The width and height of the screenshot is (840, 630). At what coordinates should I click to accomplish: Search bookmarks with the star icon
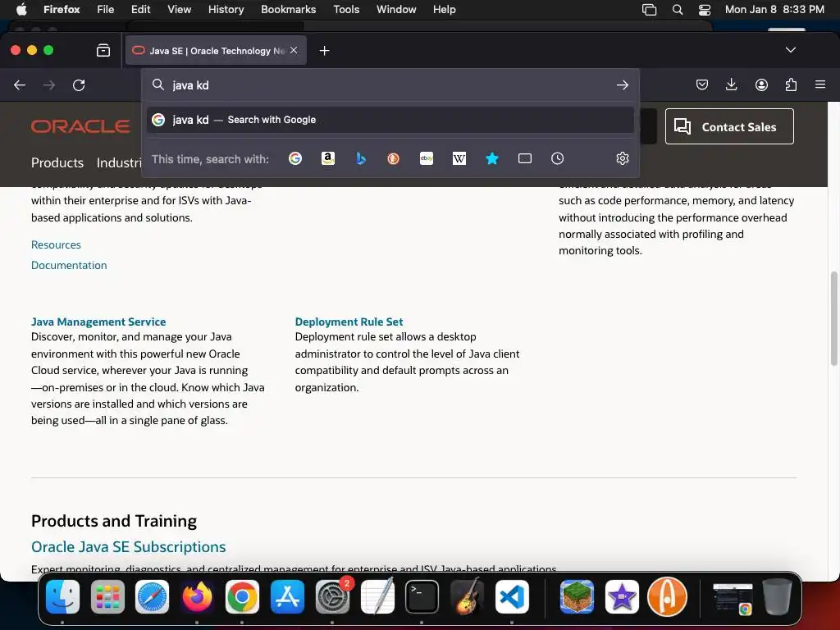pos(492,158)
